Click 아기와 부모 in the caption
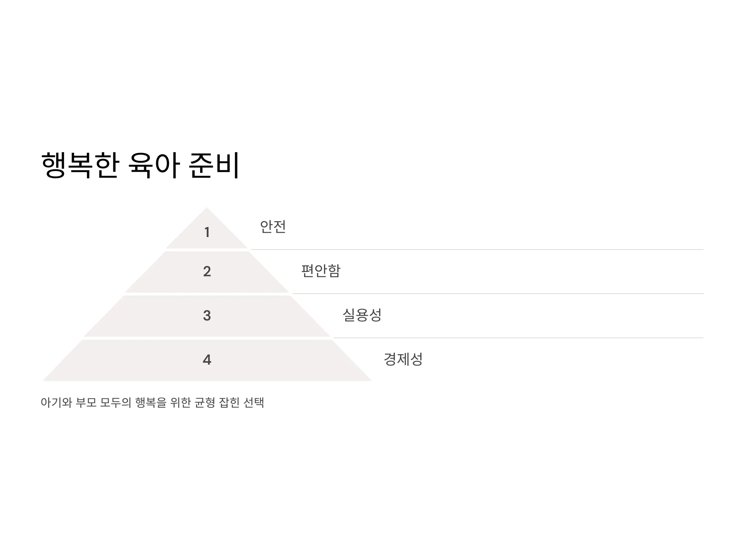Screen dimensions: 747x560 point(68,402)
